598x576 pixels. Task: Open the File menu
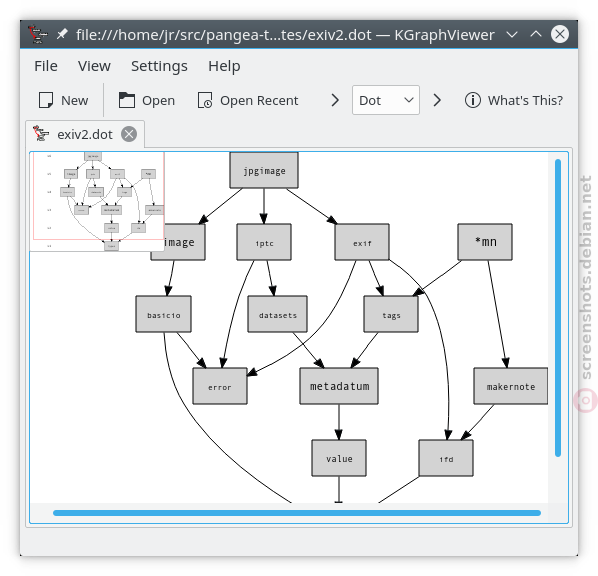46,66
